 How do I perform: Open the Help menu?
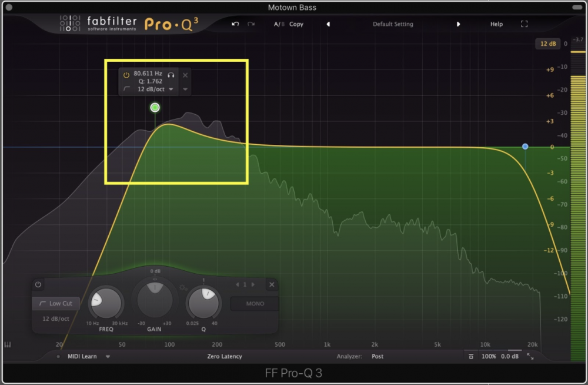tap(497, 24)
